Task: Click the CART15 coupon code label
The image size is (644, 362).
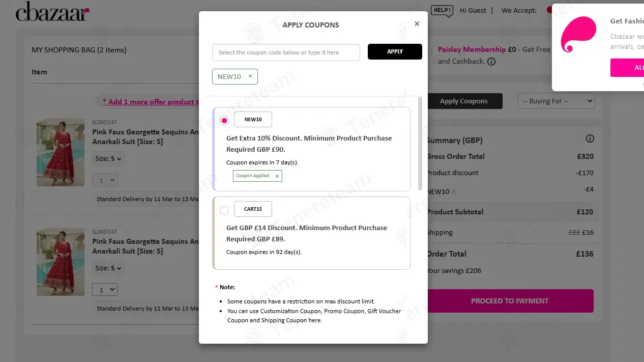Action: click(253, 209)
